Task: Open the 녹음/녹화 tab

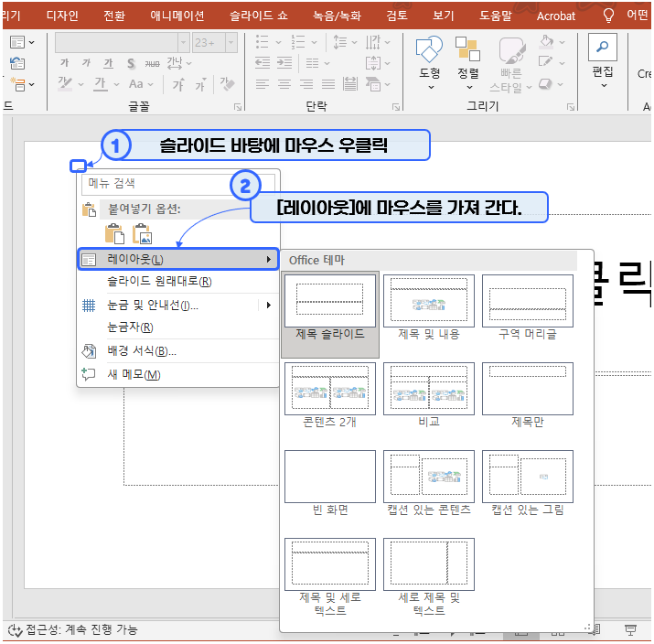Action: [x=337, y=16]
